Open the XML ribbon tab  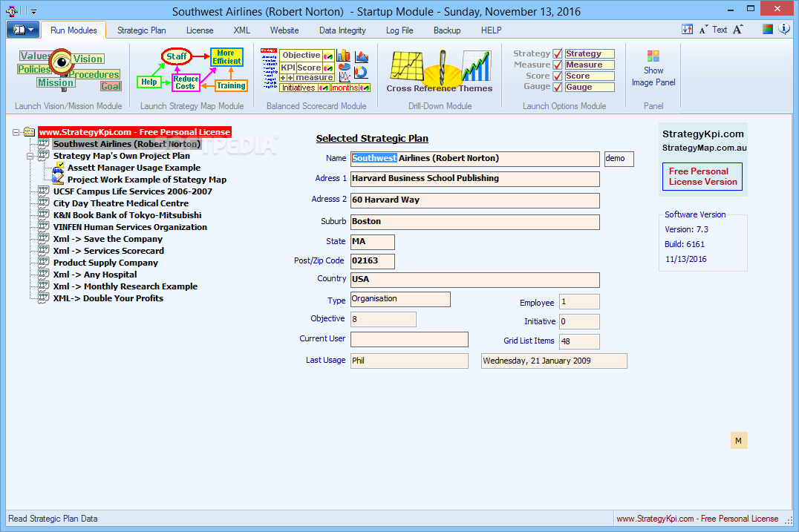point(241,30)
